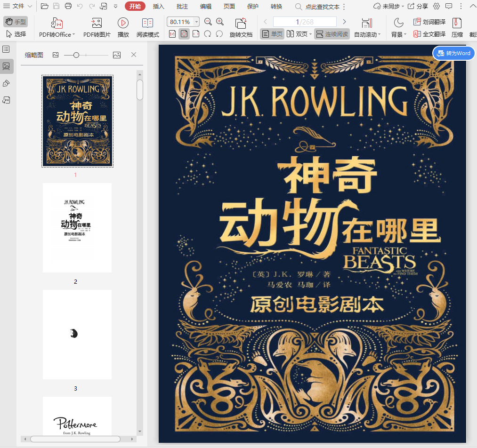
Task: Activate the 选择 selection tool
Action: coord(16,34)
